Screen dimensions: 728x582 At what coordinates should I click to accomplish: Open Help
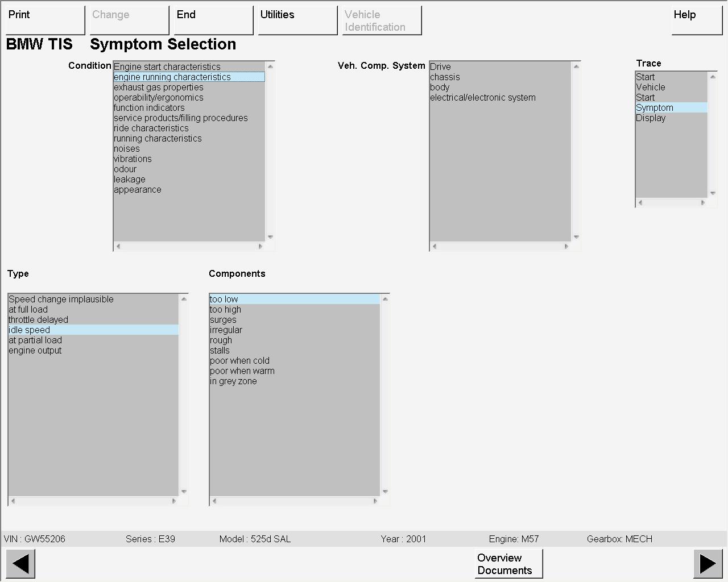point(697,20)
